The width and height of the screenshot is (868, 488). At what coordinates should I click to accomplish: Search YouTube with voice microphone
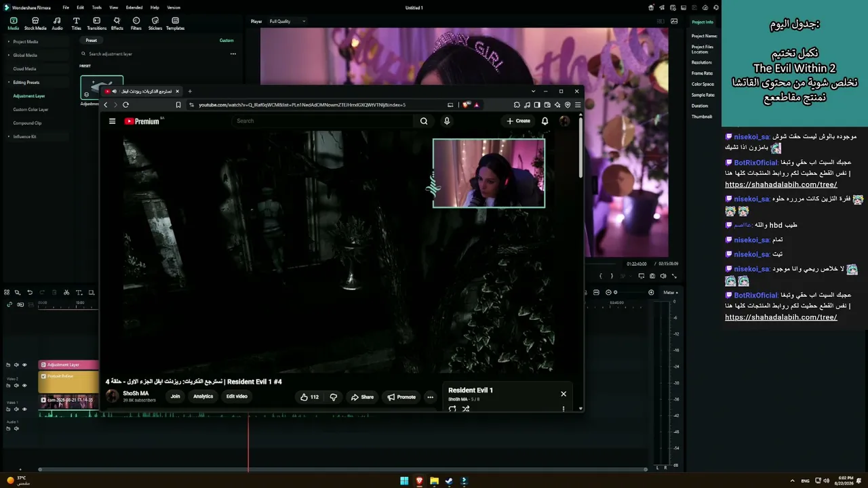[x=446, y=121]
